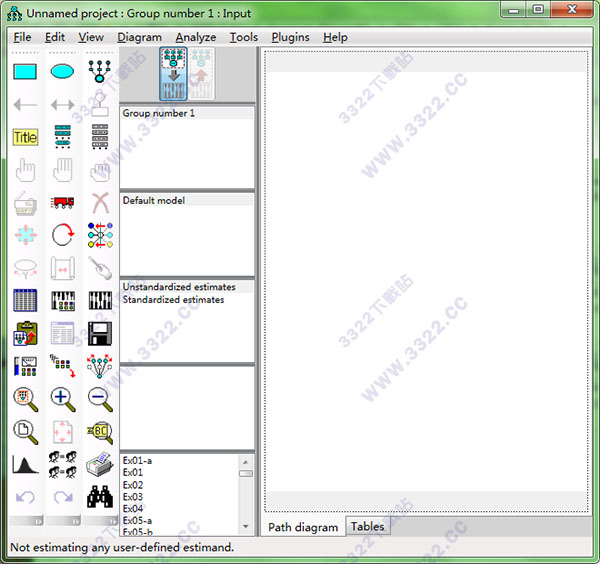Open the Edit menu
600x564 pixels.
55,37
